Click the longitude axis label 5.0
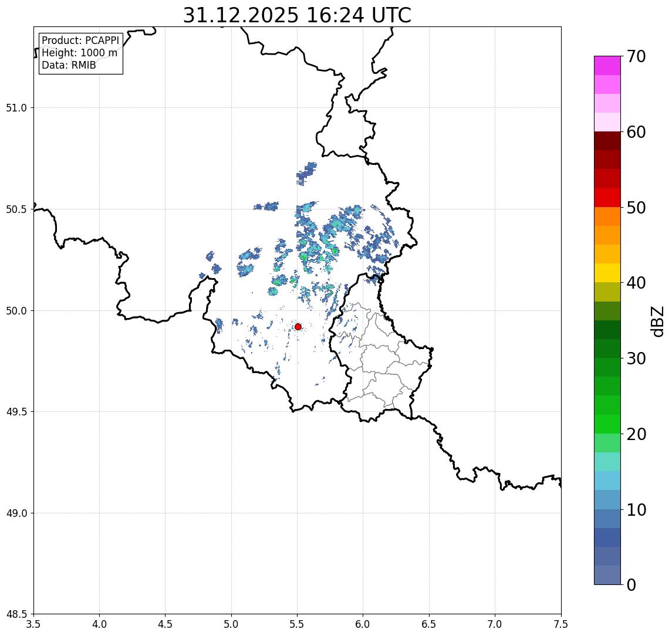Image resolution: width=672 pixels, height=636 pixels. coord(231,624)
